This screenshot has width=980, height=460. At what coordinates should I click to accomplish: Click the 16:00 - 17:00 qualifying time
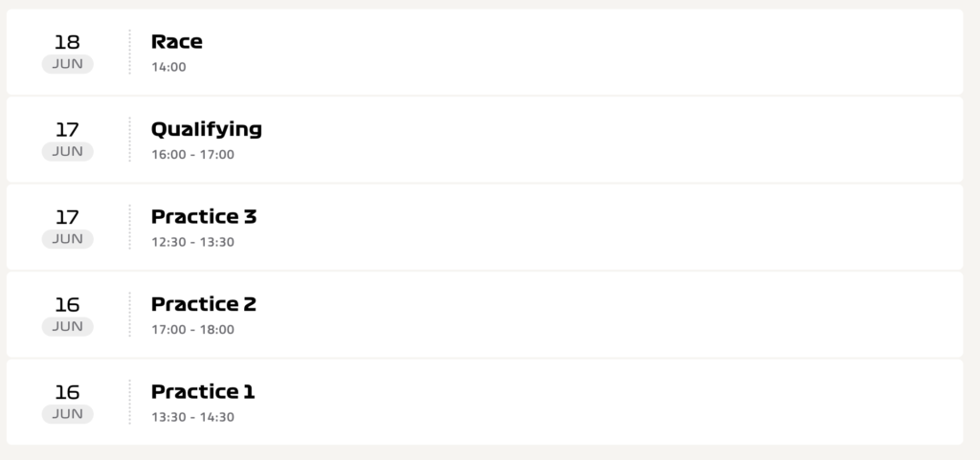tap(192, 154)
